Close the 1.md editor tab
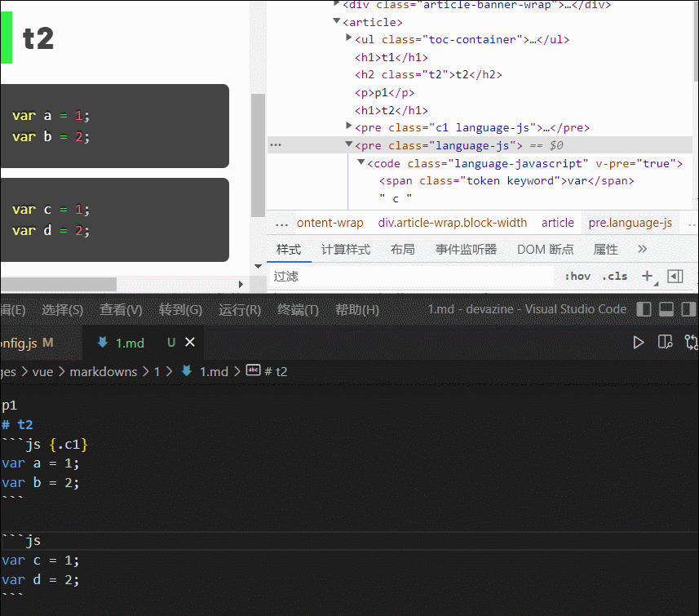 (190, 342)
